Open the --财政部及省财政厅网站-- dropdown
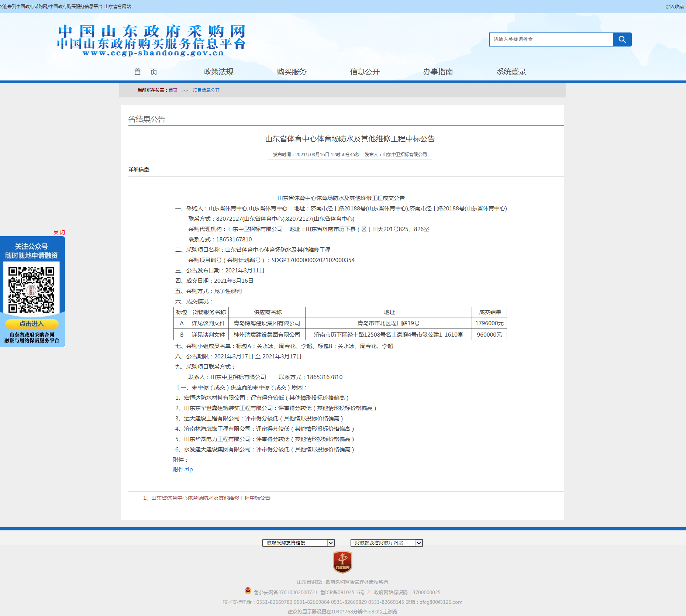The width and height of the screenshot is (686, 616). click(386, 543)
